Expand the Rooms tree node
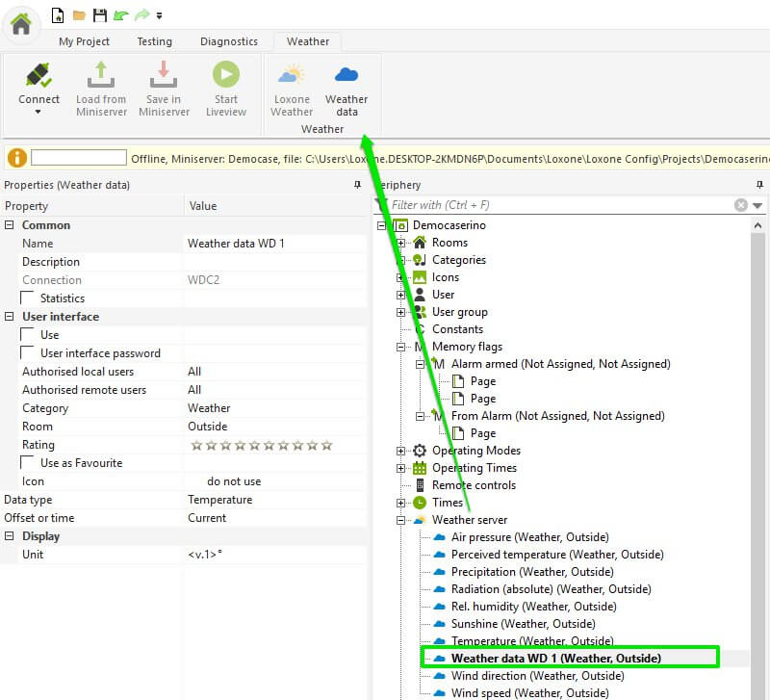 (x=401, y=243)
